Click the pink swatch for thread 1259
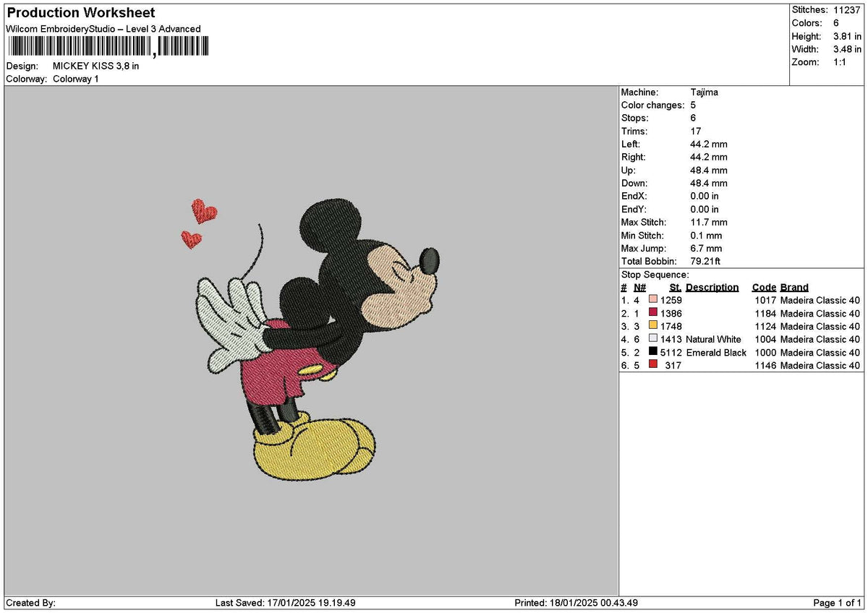This screenshot has height=613, width=868. pyautogui.click(x=653, y=300)
